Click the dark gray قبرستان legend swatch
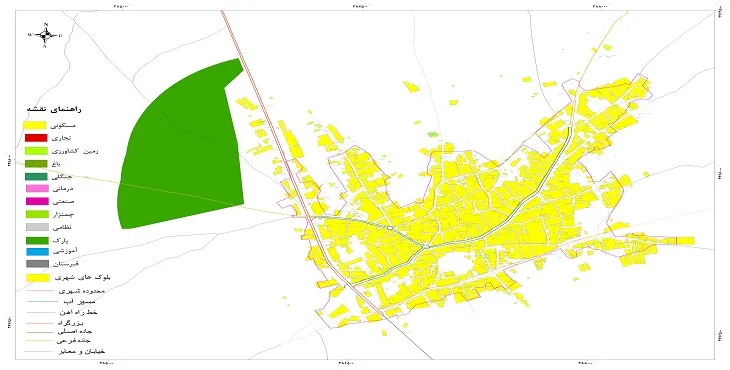730x370 pixels. pos(37,264)
